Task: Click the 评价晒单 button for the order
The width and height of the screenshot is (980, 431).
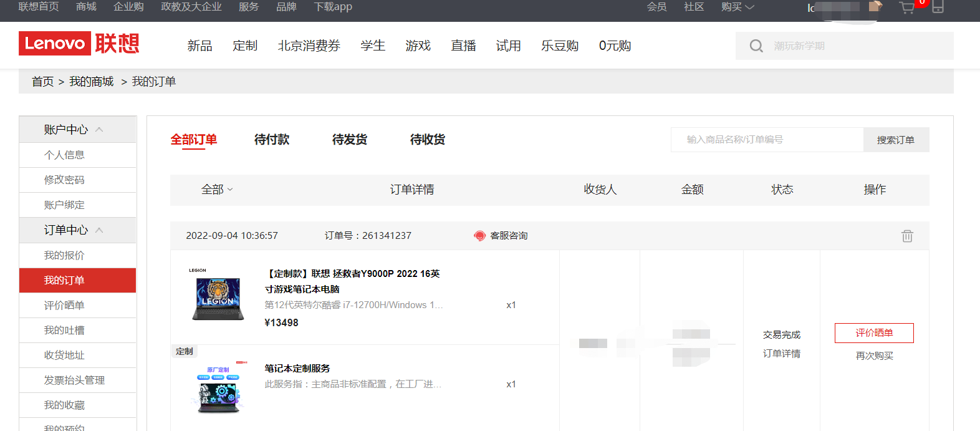Action: point(874,333)
